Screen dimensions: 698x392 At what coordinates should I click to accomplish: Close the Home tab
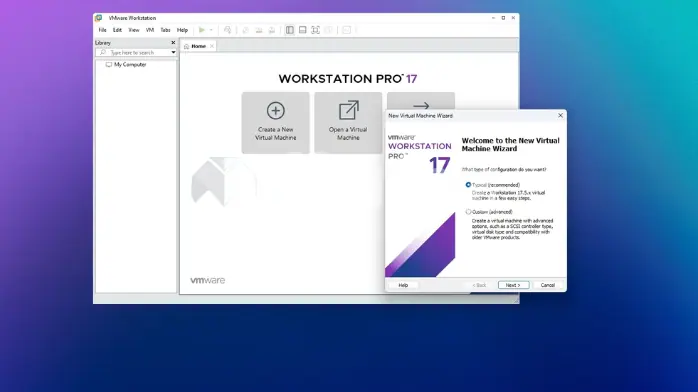click(212, 46)
